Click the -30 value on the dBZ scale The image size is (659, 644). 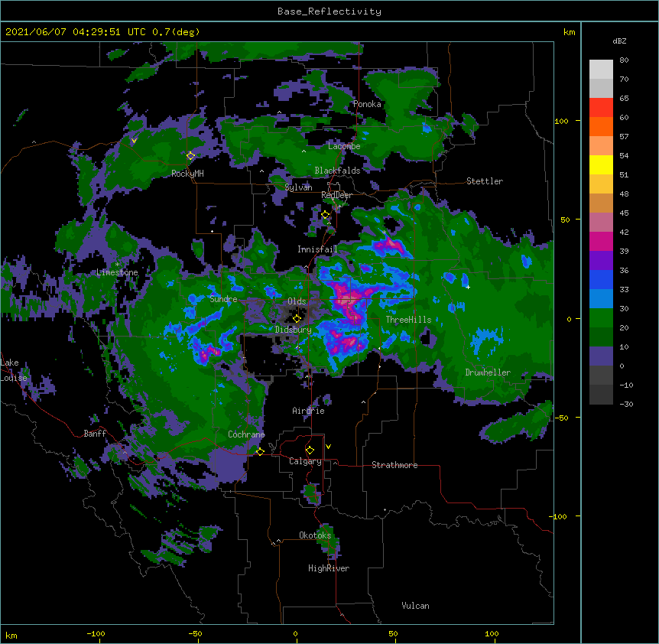[x=626, y=404]
